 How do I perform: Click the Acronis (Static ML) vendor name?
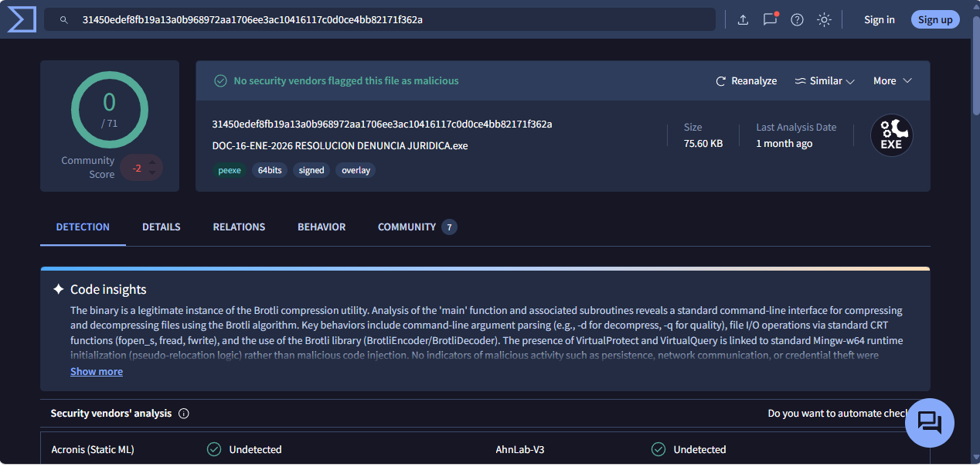(93, 449)
